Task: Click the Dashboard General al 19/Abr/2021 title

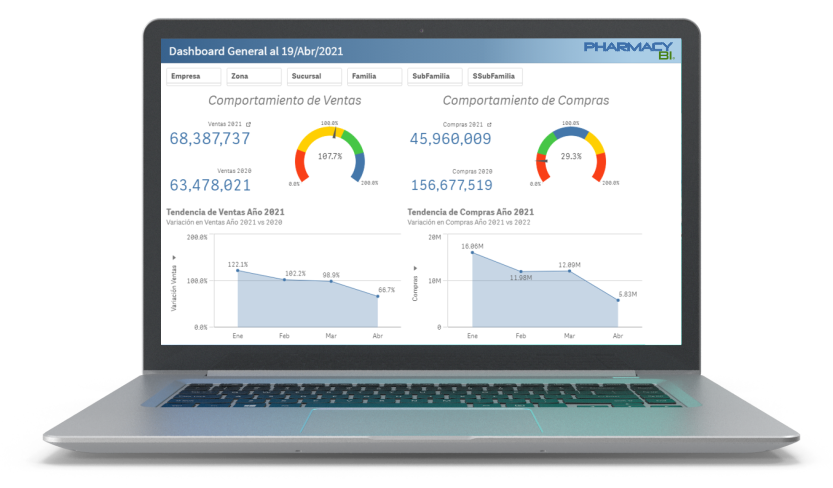Action: pos(256,52)
